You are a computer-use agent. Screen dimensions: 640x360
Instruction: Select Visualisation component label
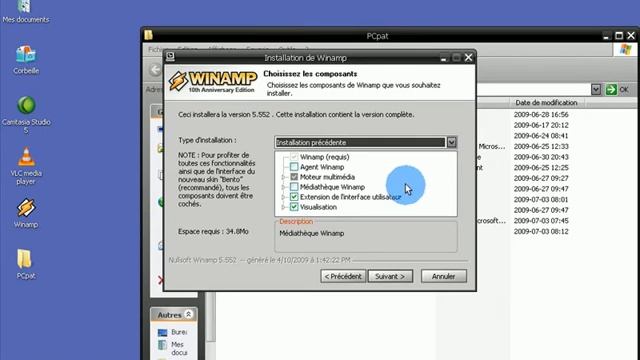pyautogui.click(x=318, y=207)
